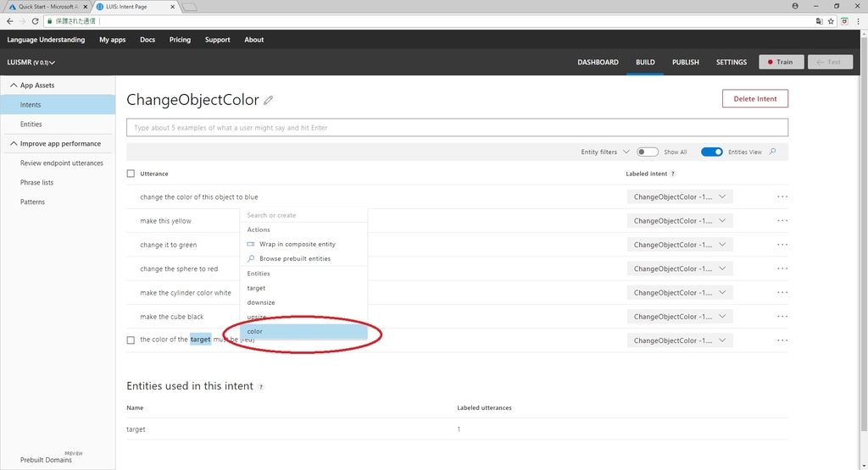Open the Support link

tap(217, 40)
